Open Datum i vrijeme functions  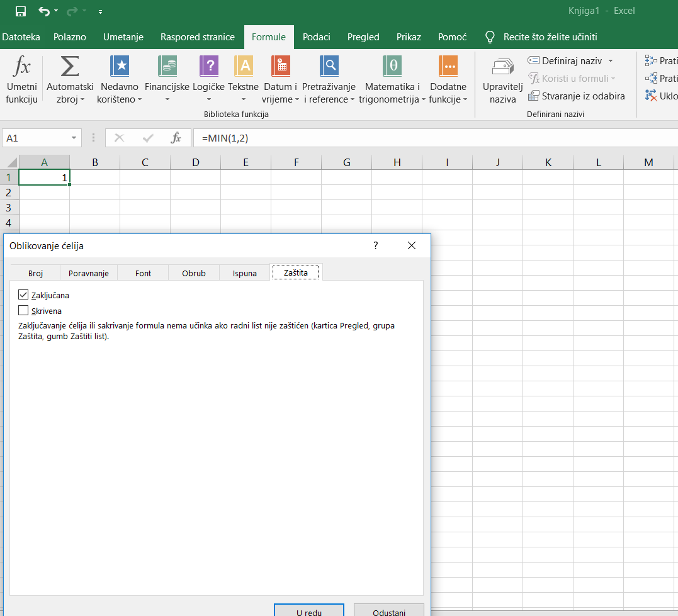point(281,79)
